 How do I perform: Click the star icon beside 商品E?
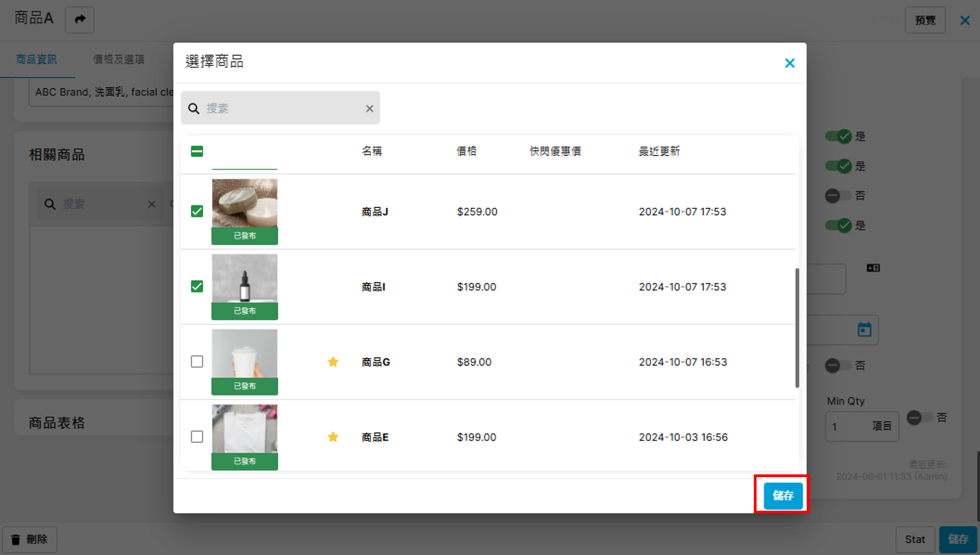coord(333,437)
